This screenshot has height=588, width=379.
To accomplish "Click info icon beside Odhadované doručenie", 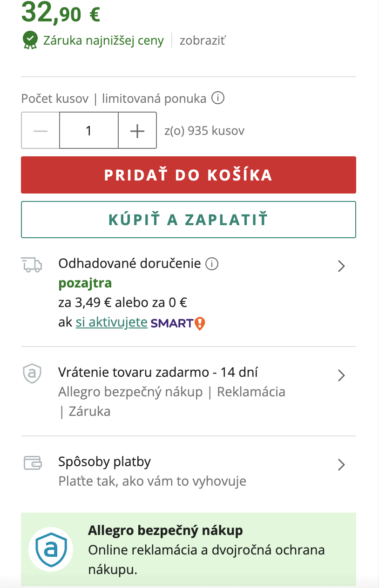I will 212,264.
